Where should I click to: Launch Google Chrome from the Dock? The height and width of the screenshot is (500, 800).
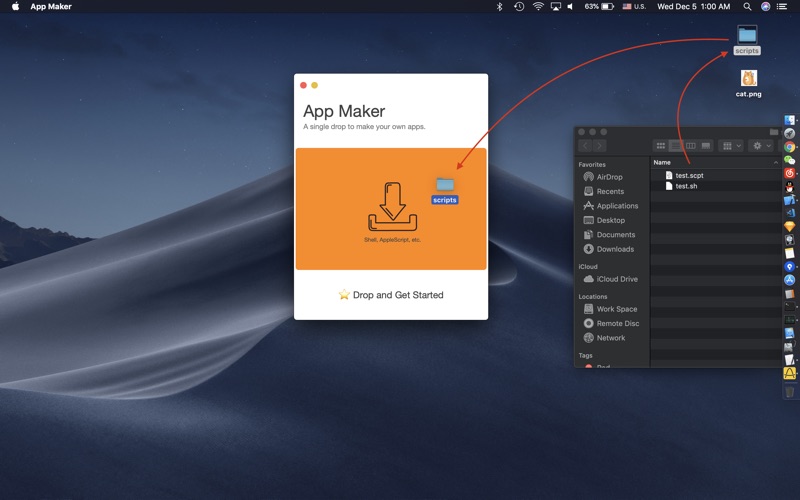(789, 147)
